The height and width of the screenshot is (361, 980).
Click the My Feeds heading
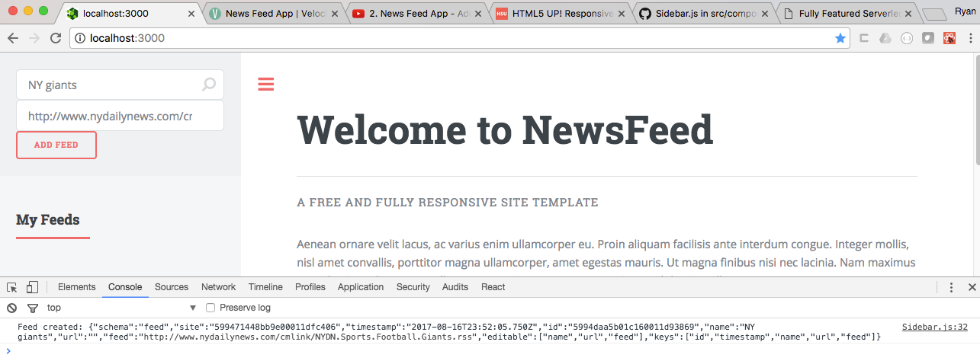(x=48, y=219)
